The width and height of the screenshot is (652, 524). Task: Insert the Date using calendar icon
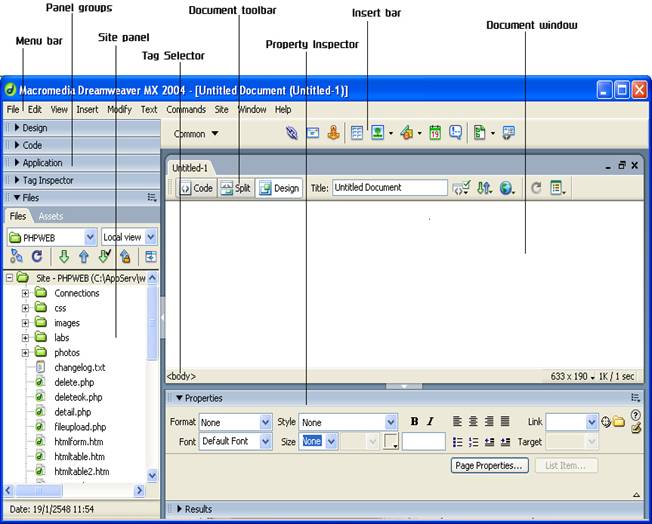[435, 133]
